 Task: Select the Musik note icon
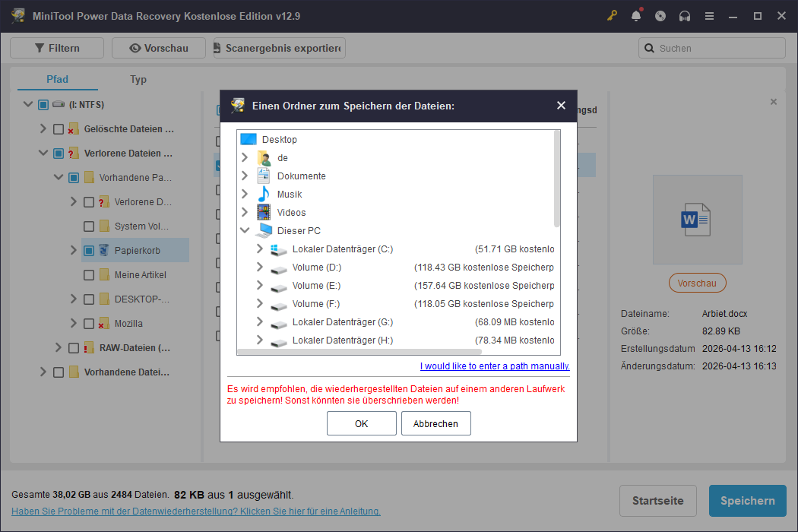coord(264,194)
